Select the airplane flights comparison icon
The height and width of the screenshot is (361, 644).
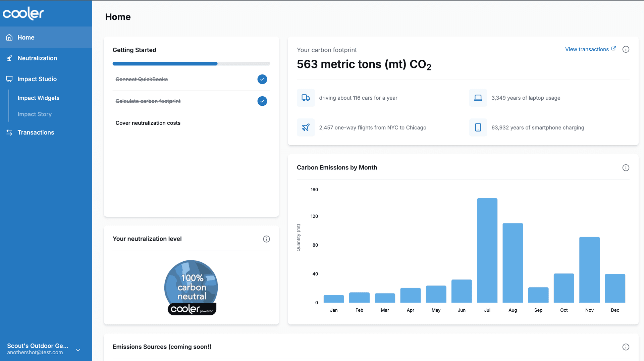pyautogui.click(x=306, y=127)
